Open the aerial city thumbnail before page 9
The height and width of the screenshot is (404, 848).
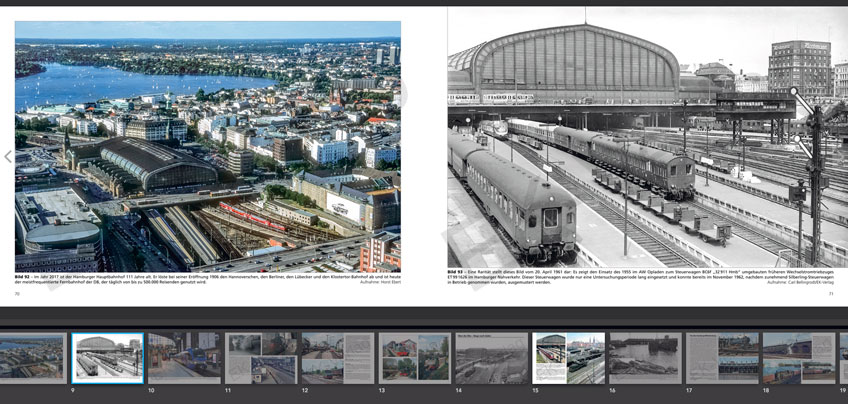(x=33, y=358)
